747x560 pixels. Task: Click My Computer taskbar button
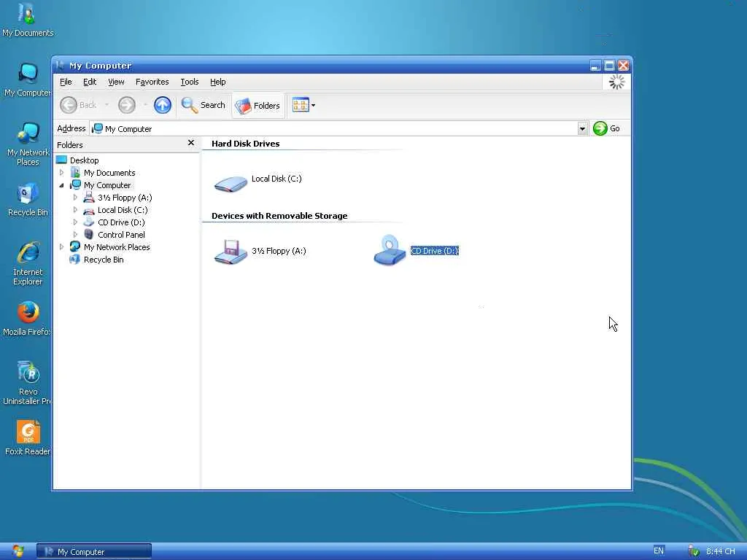(94, 551)
